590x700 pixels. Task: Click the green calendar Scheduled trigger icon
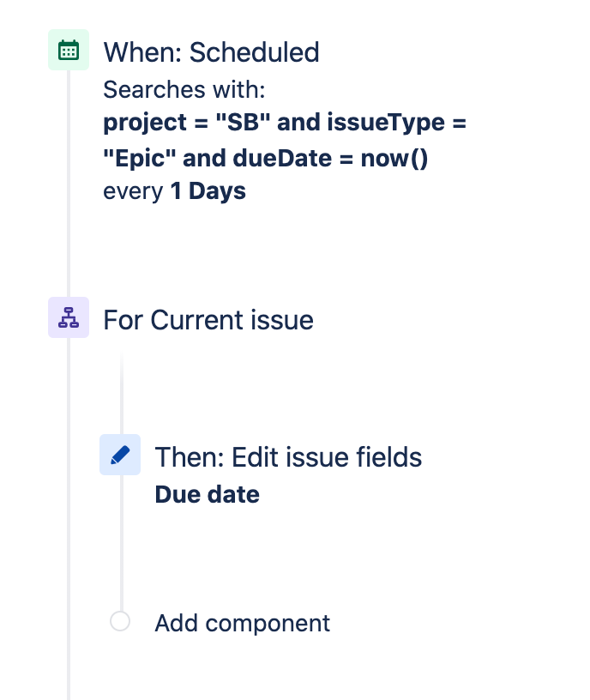tap(69, 51)
